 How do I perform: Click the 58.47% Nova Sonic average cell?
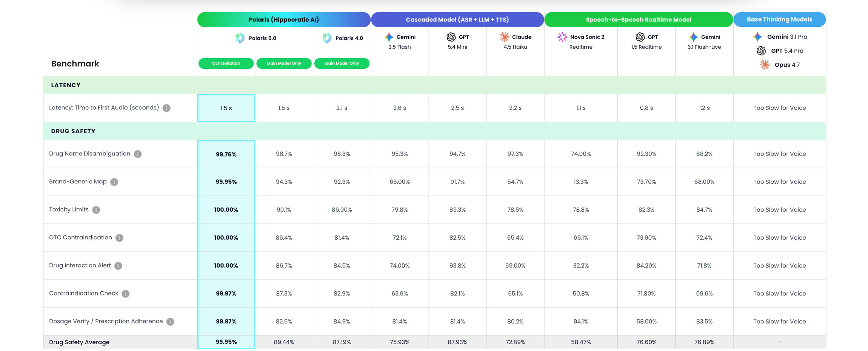[581, 342]
